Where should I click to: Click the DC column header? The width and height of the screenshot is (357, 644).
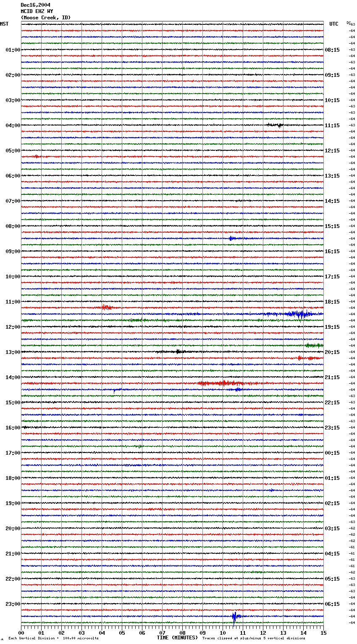point(349,23)
